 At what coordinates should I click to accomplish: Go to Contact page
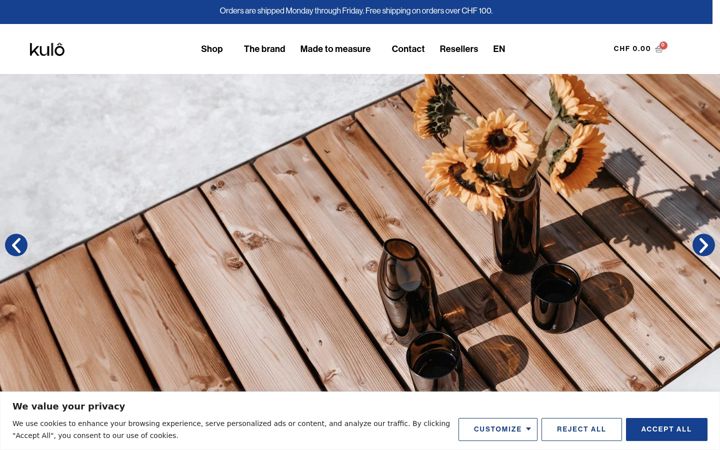pyautogui.click(x=408, y=49)
